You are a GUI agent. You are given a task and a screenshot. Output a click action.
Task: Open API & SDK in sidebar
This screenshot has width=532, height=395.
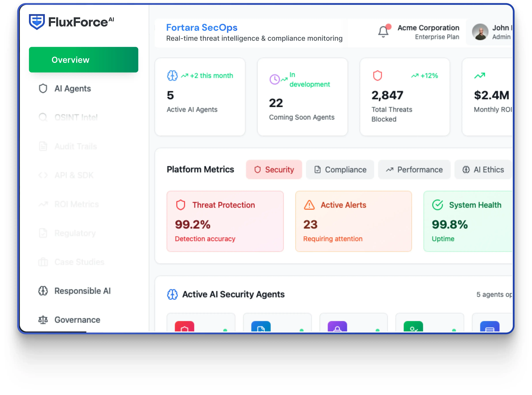(74, 175)
